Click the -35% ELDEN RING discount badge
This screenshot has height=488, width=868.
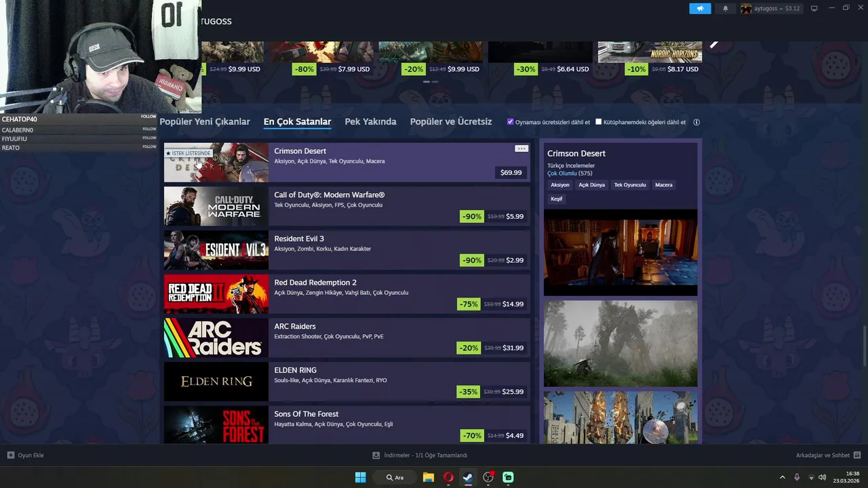[469, 392]
